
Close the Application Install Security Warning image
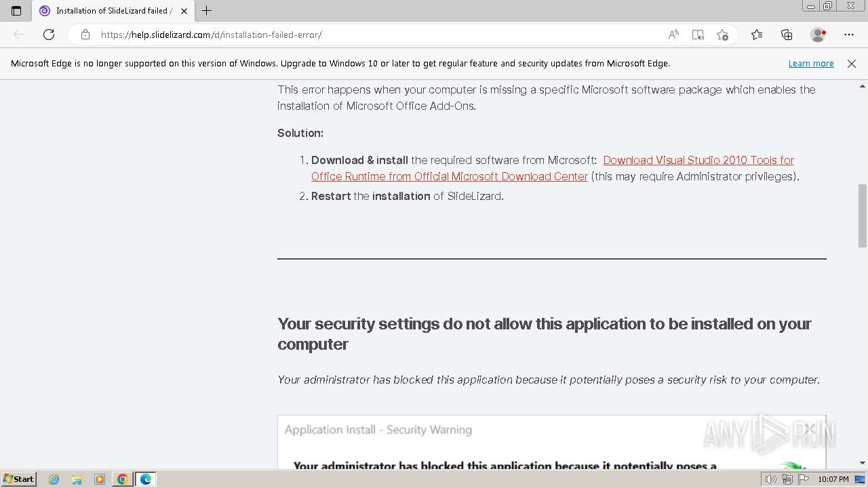click(x=810, y=429)
